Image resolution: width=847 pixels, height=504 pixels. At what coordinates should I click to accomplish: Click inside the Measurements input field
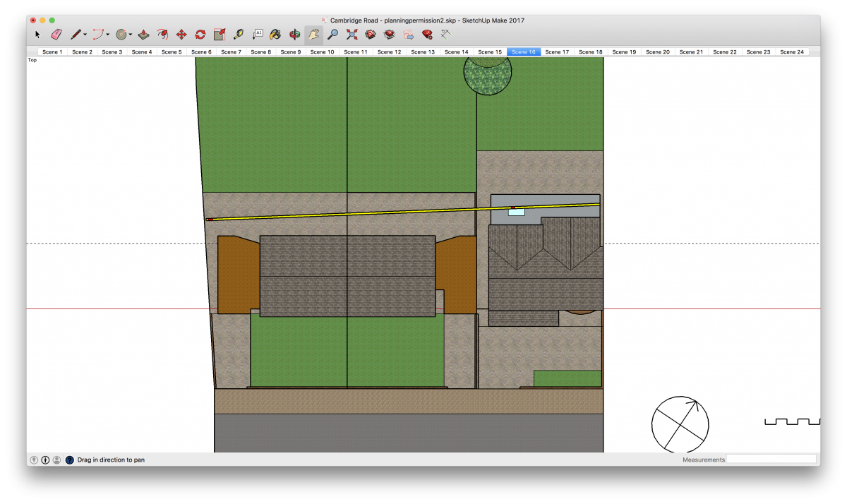pyautogui.click(x=771, y=459)
